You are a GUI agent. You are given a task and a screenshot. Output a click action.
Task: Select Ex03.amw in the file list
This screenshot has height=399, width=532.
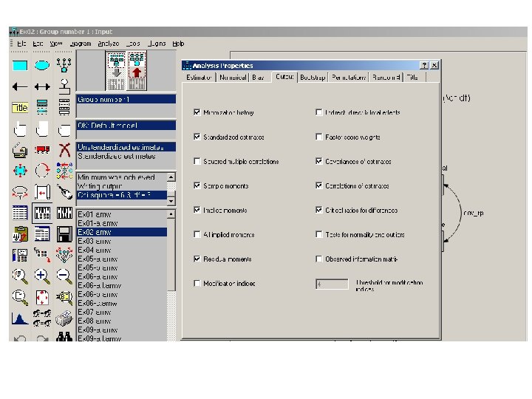click(x=122, y=241)
